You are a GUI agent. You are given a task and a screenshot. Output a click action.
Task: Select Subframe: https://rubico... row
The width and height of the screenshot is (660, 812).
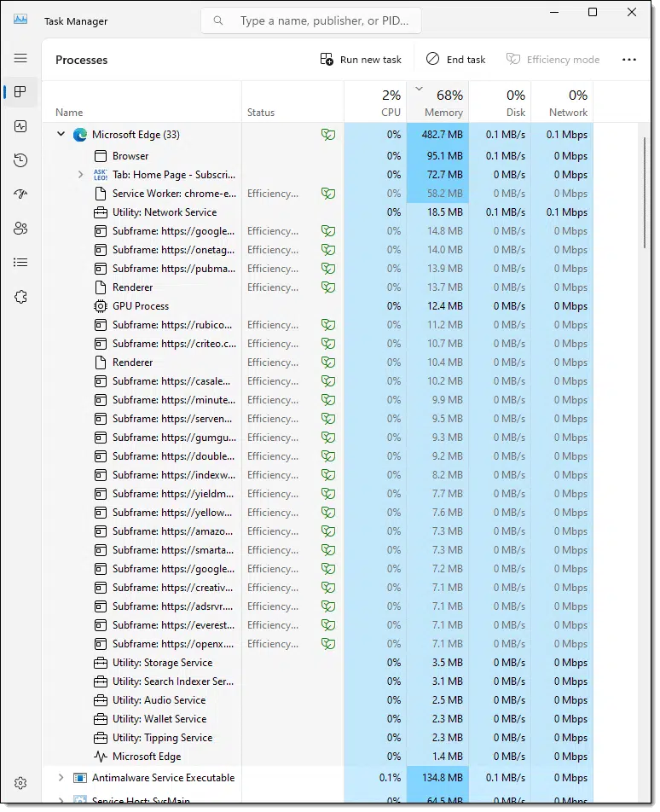click(x=317, y=325)
